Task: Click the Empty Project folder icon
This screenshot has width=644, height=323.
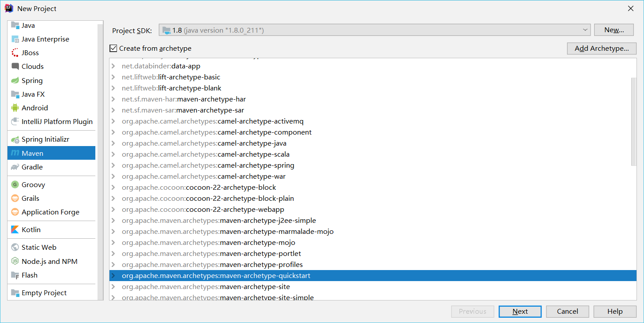Action: (x=15, y=293)
